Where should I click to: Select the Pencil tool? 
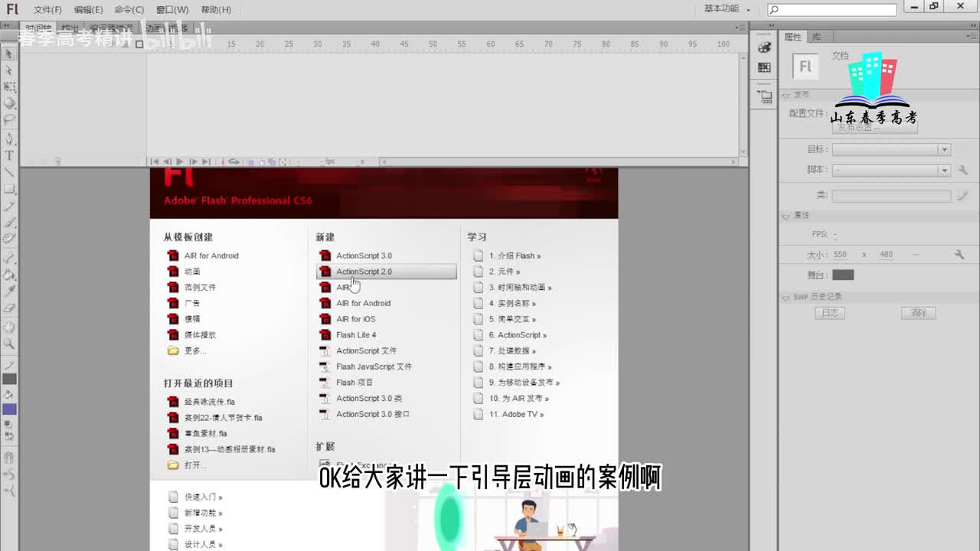[9, 205]
